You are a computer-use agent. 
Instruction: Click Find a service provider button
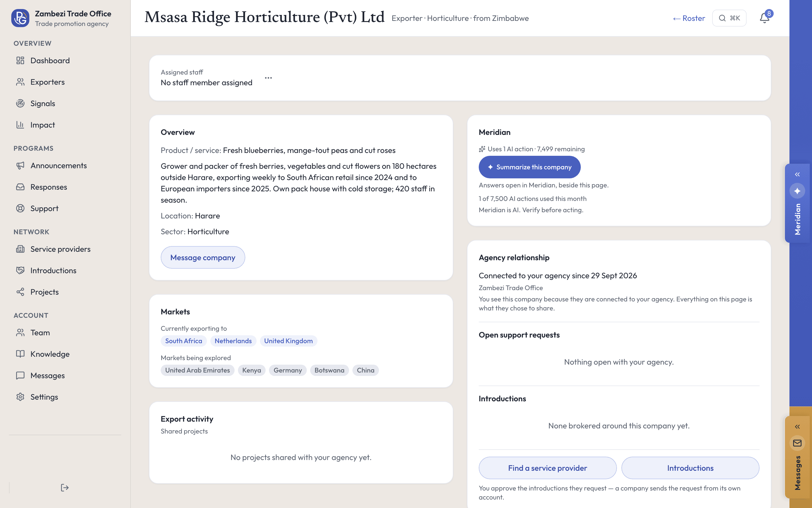pyautogui.click(x=547, y=468)
